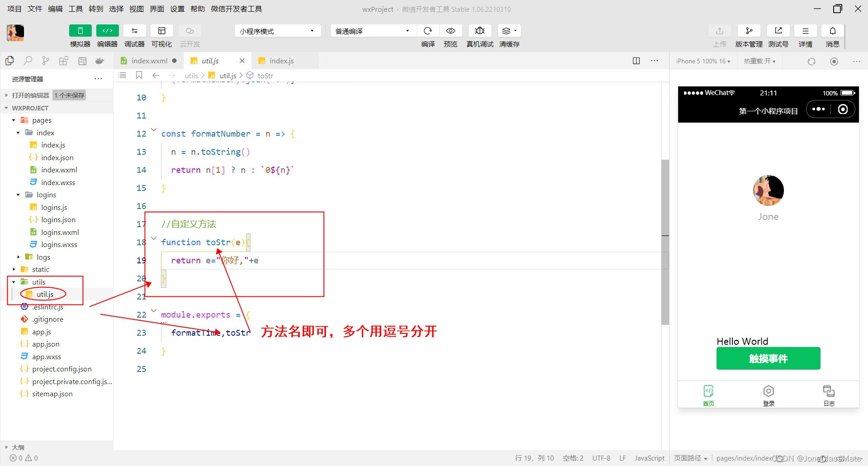868x466 pixels.
Task: Click the errors and warnings status indicator
Action: [24, 458]
